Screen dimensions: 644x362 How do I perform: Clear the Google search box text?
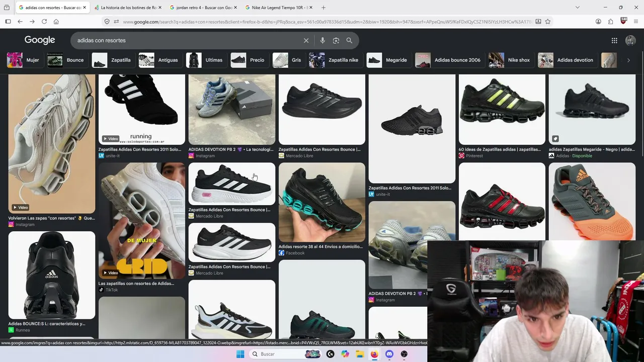(306, 40)
